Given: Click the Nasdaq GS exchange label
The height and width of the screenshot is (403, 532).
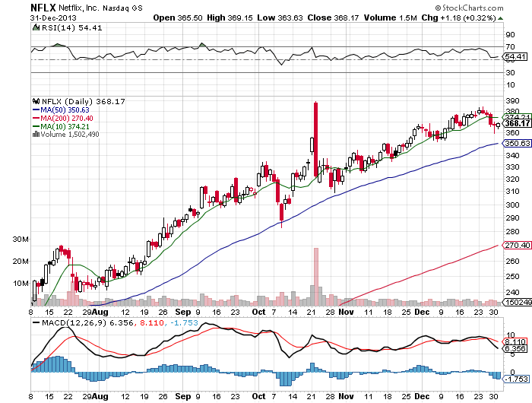Looking at the screenshot, I should click(x=123, y=8).
